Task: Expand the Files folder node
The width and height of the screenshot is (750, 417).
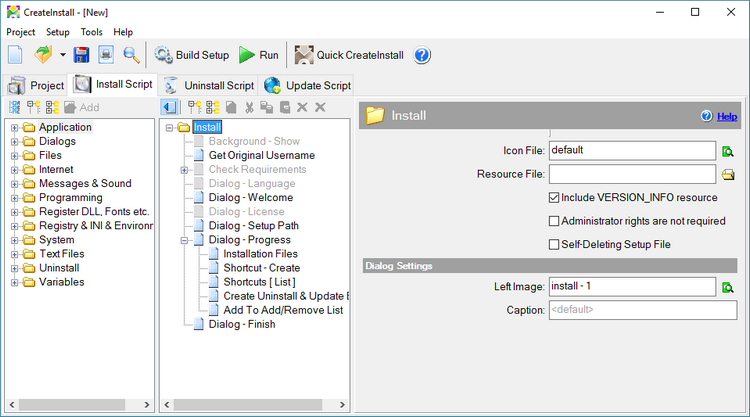Action: pyautogui.click(x=14, y=155)
